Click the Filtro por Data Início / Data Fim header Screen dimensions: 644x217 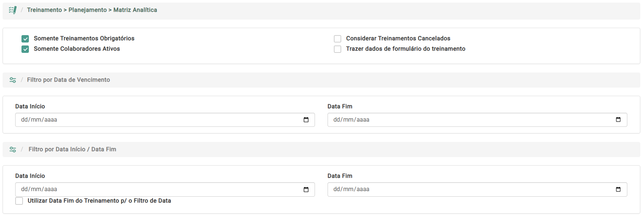(72, 149)
